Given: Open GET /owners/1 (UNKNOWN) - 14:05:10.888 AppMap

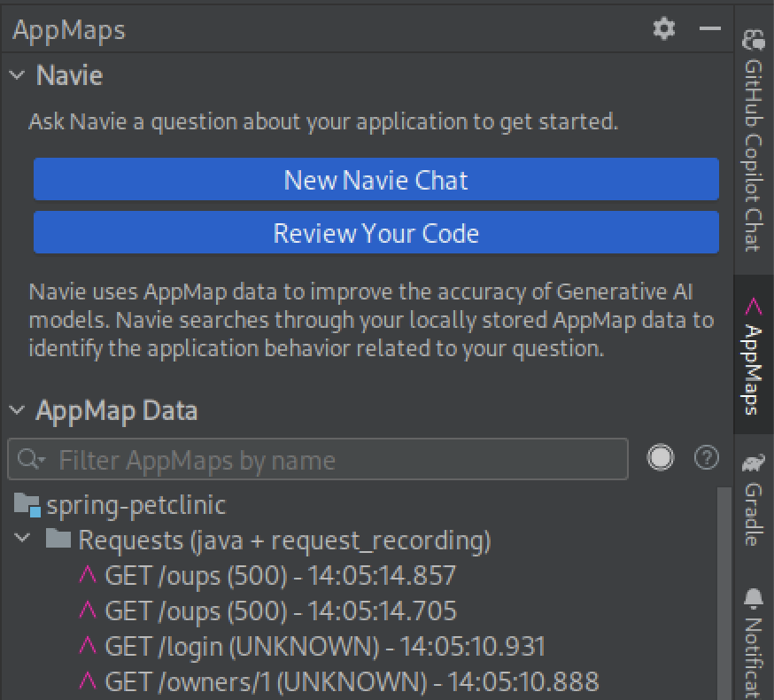Looking at the screenshot, I should click(x=352, y=682).
